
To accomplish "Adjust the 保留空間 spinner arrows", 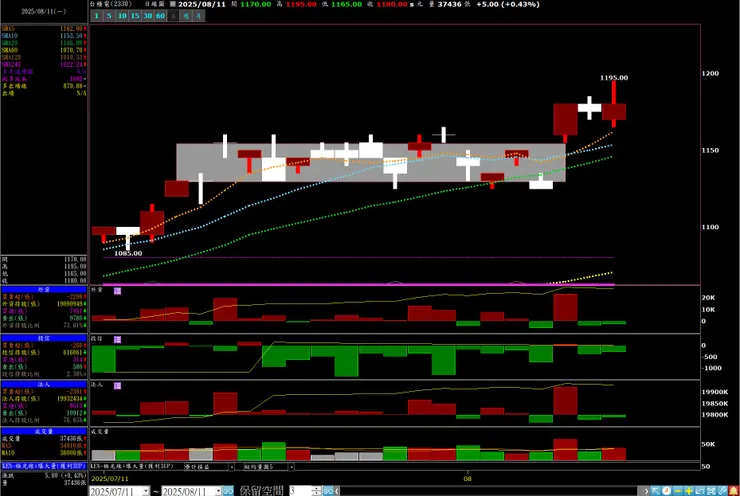I will [x=316, y=491].
